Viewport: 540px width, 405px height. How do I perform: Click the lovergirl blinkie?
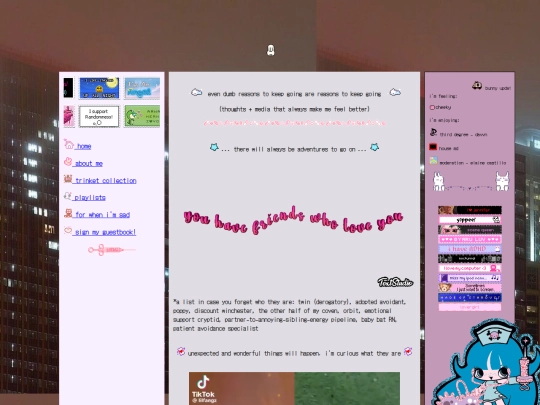point(470,307)
